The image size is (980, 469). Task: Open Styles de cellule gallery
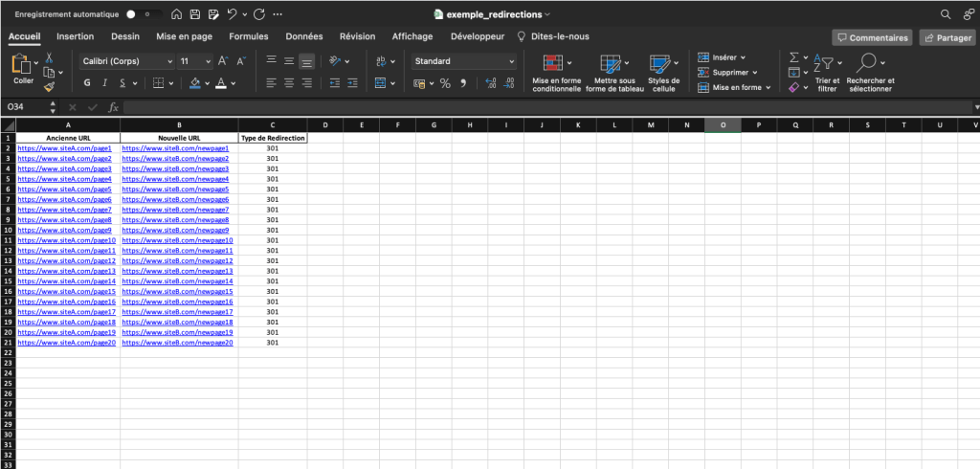(x=664, y=73)
